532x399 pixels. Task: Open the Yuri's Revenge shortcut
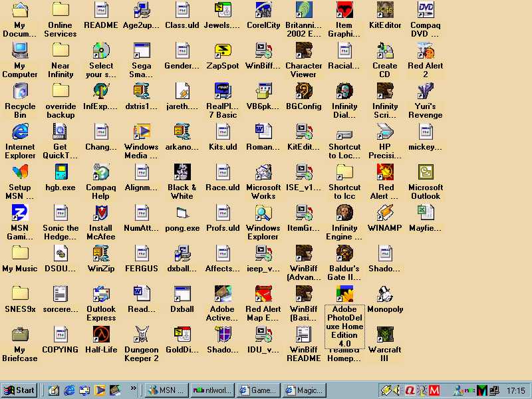tap(426, 91)
